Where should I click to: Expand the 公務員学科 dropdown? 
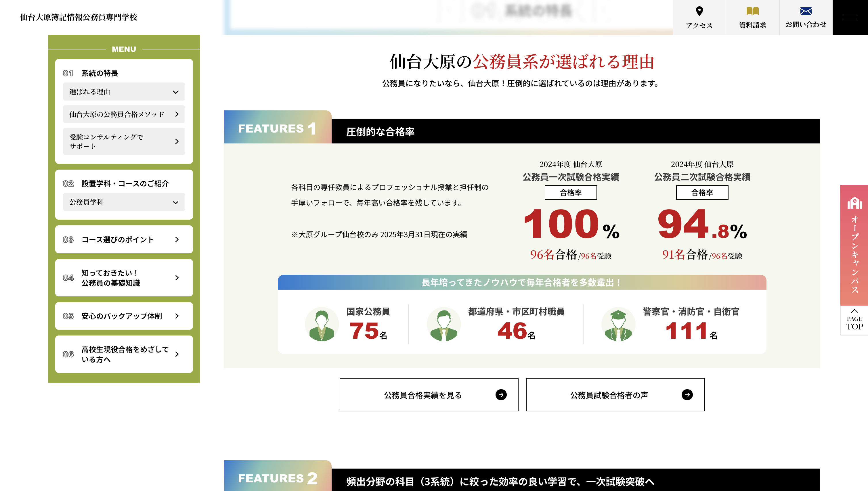click(x=175, y=202)
